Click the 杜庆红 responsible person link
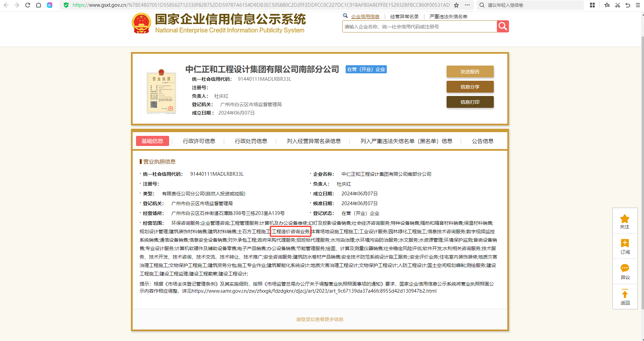This screenshot has height=341, width=644. 221,96
